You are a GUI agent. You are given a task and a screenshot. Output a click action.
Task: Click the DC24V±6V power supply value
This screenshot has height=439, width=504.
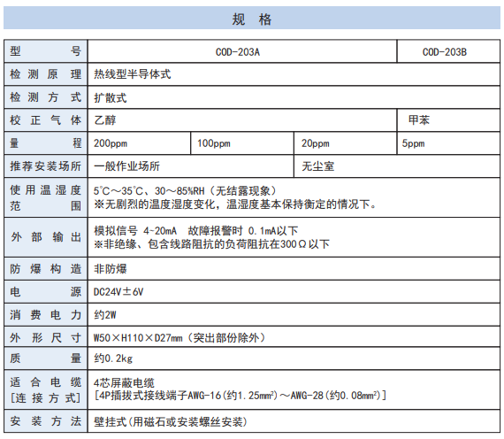click(118, 292)
